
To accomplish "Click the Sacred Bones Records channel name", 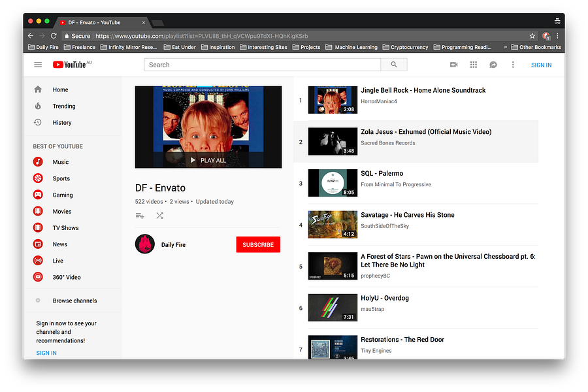I will click(387, 143).
